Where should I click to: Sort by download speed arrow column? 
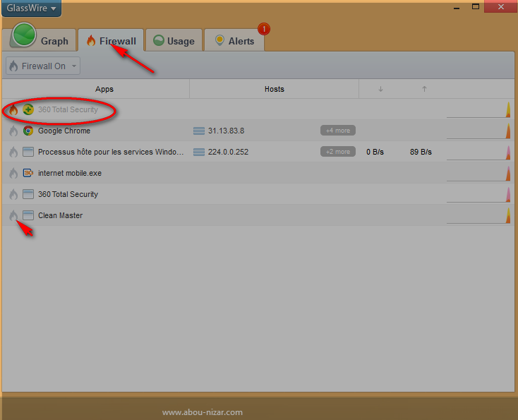coord(380,89)
